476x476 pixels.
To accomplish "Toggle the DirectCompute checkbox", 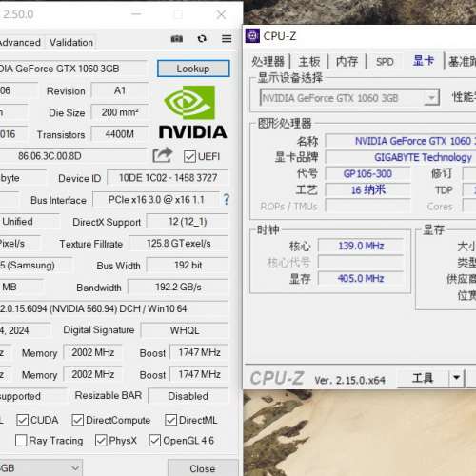I will [x=78, y=420].
